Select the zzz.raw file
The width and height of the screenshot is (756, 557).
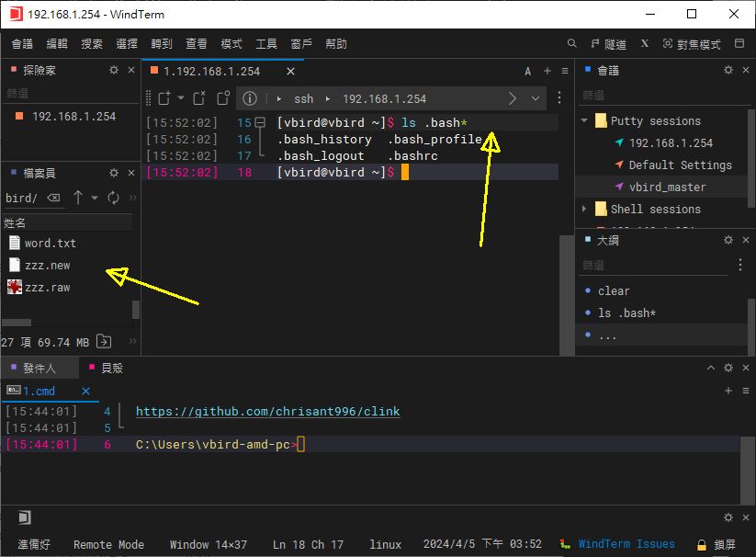click(47, 287)
